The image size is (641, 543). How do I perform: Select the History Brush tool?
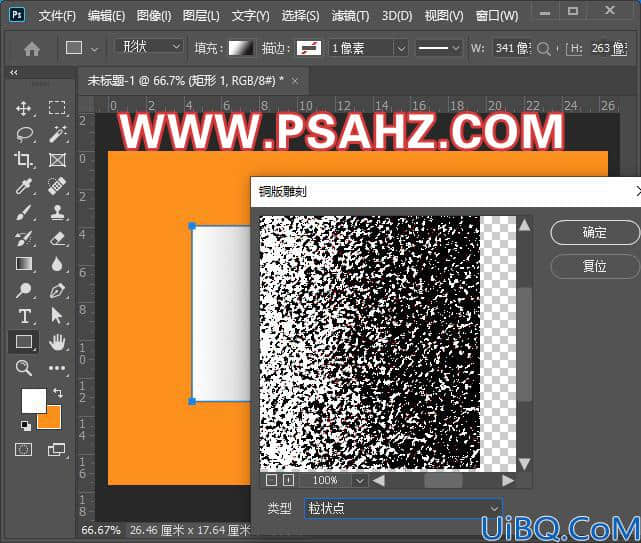click(23, 238)
